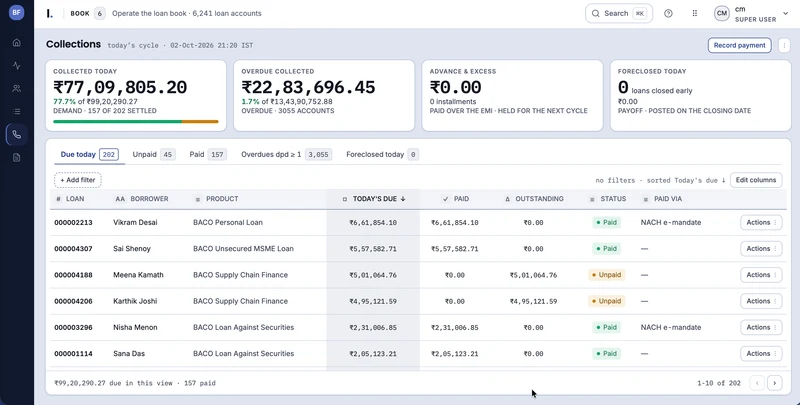Select the Foreclosed today tab

pyautogui.click(x=382, y=155)
